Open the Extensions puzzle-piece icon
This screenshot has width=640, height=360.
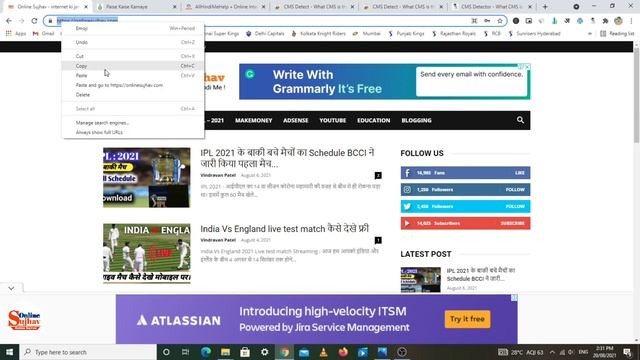(605, 20)
